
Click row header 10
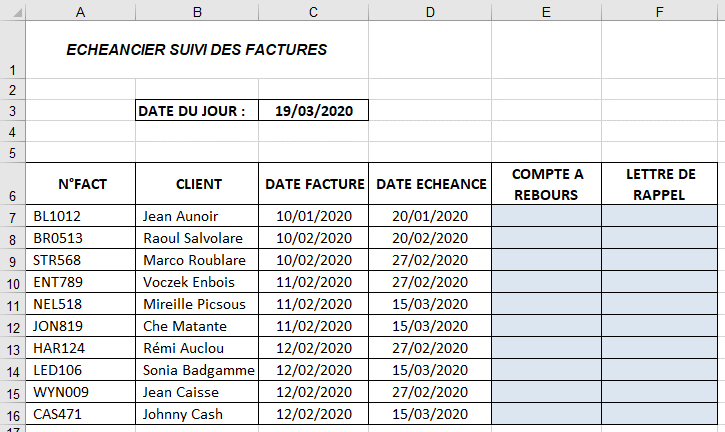(x=12, y=283)
